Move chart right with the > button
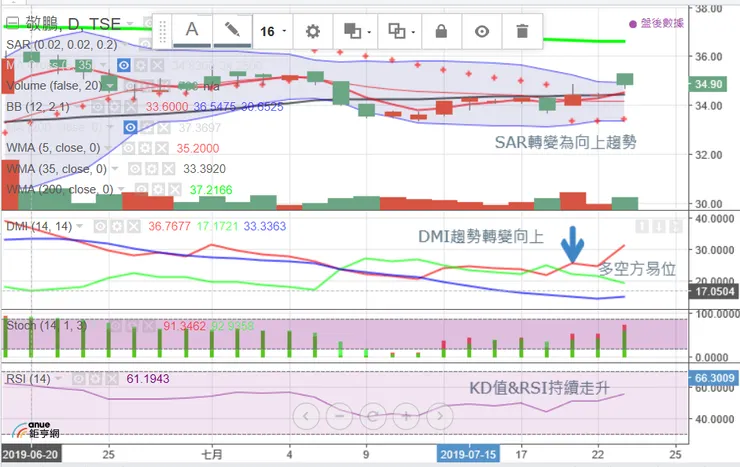 440,416
